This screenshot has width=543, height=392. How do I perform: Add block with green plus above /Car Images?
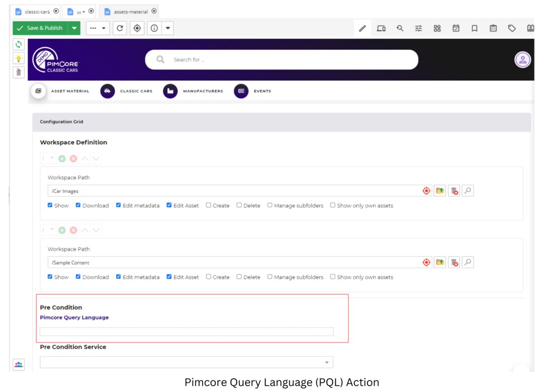tap(62, 159)
